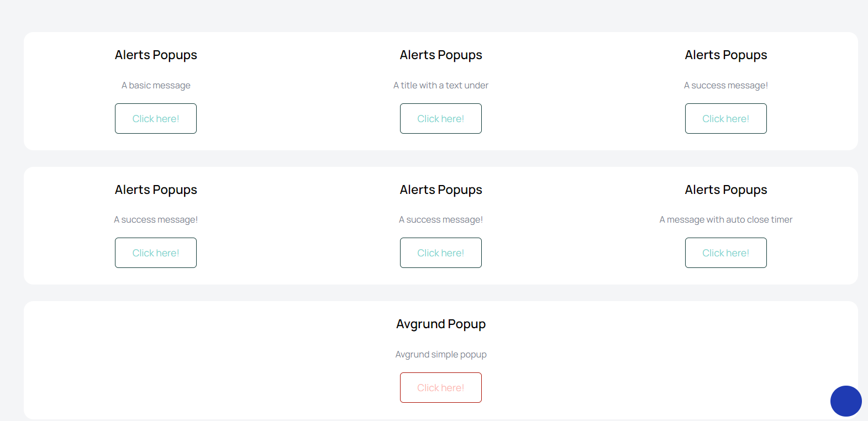
Task: Click the success button in the second row's middle card
Action: [x=440, y=253]
